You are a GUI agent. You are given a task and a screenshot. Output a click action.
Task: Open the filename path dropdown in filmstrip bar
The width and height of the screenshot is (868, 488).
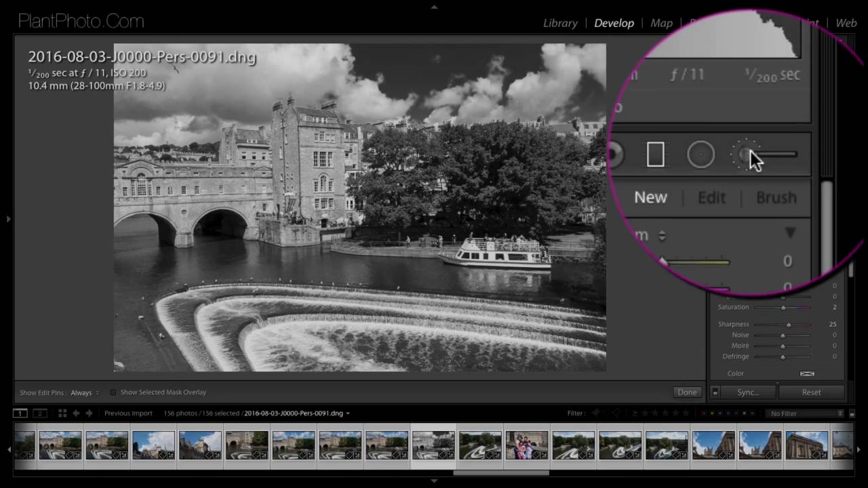pos(297,413)
